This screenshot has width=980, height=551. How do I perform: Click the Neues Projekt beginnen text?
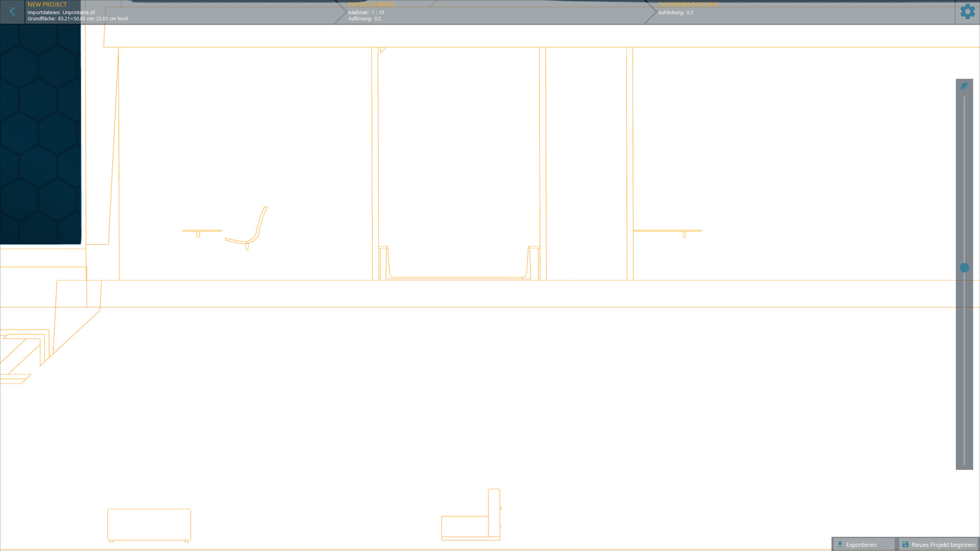[943, 544]
